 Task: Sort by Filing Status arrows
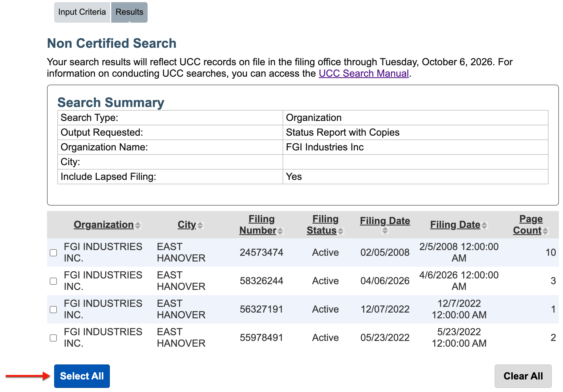pos(341,231)
